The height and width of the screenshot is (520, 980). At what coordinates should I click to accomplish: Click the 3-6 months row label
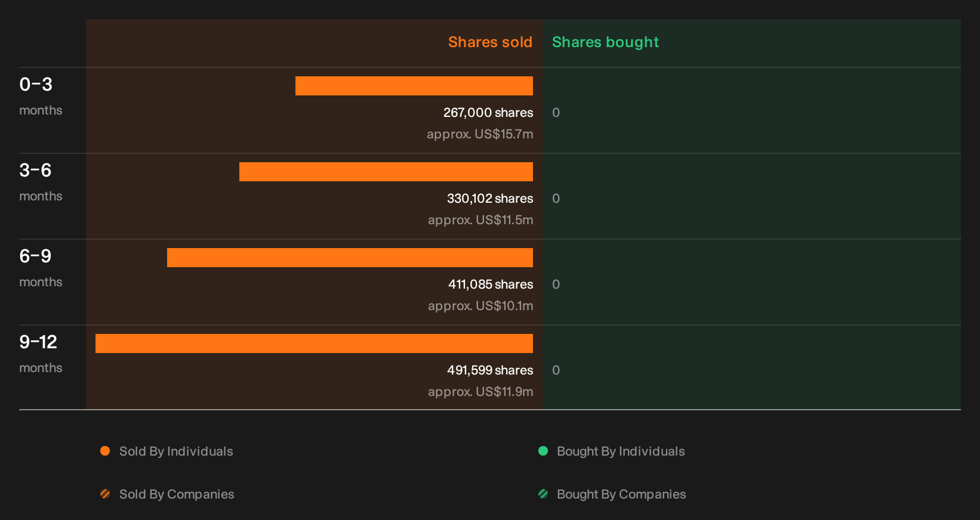click(41, 181)
